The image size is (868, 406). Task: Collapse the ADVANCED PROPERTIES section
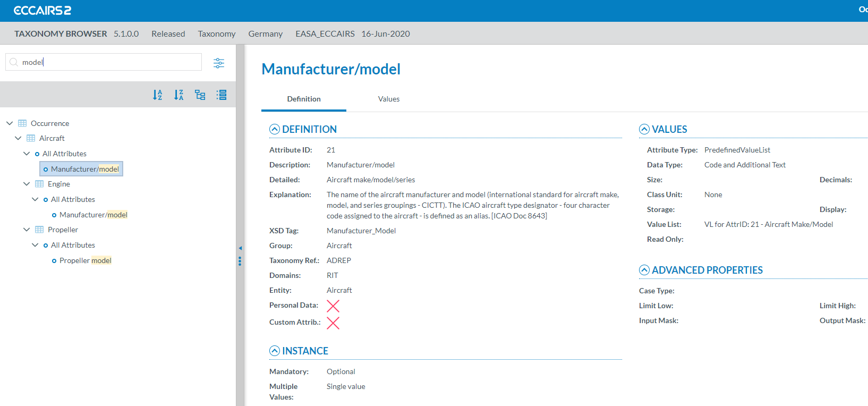[x=644, y=270]
